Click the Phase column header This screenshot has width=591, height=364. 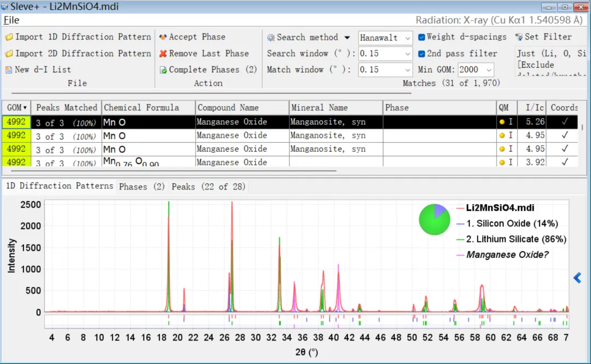(440, 107)
